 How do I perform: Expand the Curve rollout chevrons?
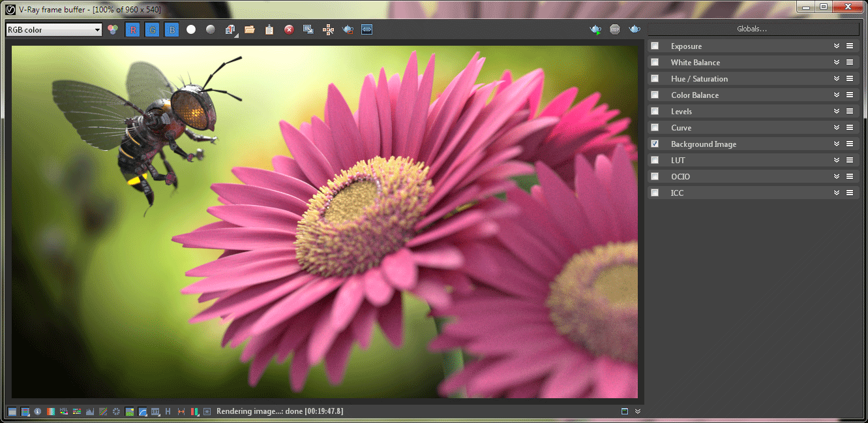[837, 127]
